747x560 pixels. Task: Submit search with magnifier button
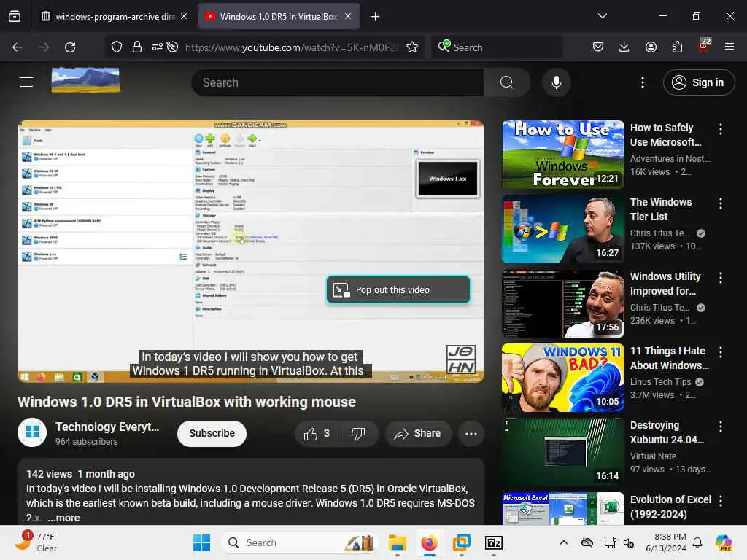coord(506,82)
